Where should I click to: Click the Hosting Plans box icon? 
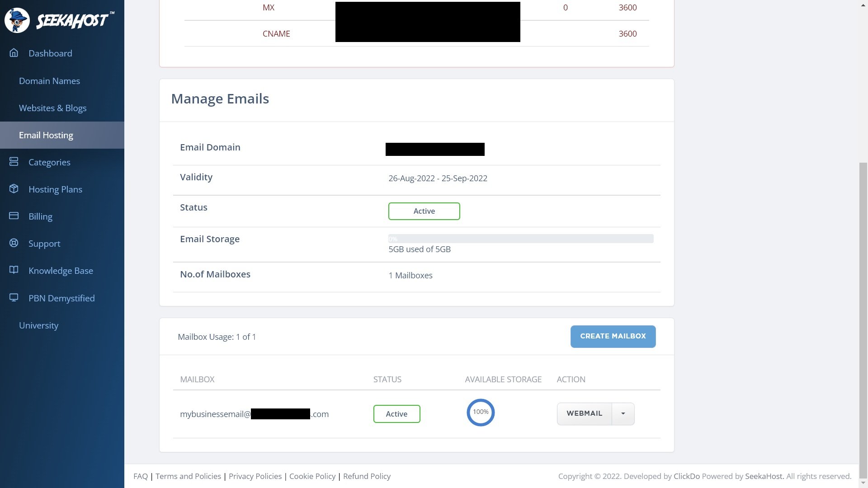click(14, 189)
